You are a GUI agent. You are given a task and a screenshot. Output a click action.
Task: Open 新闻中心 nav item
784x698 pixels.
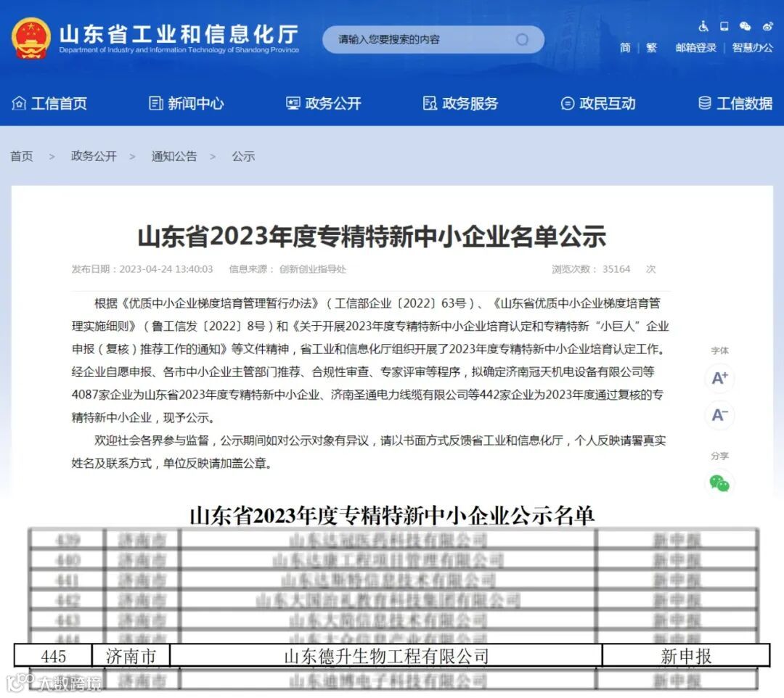(x=187, y=104)
